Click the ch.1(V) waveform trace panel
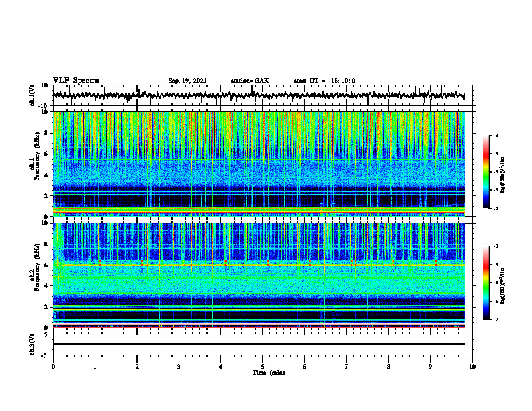Viewport: 532px width, 411px height. (263, 95)
